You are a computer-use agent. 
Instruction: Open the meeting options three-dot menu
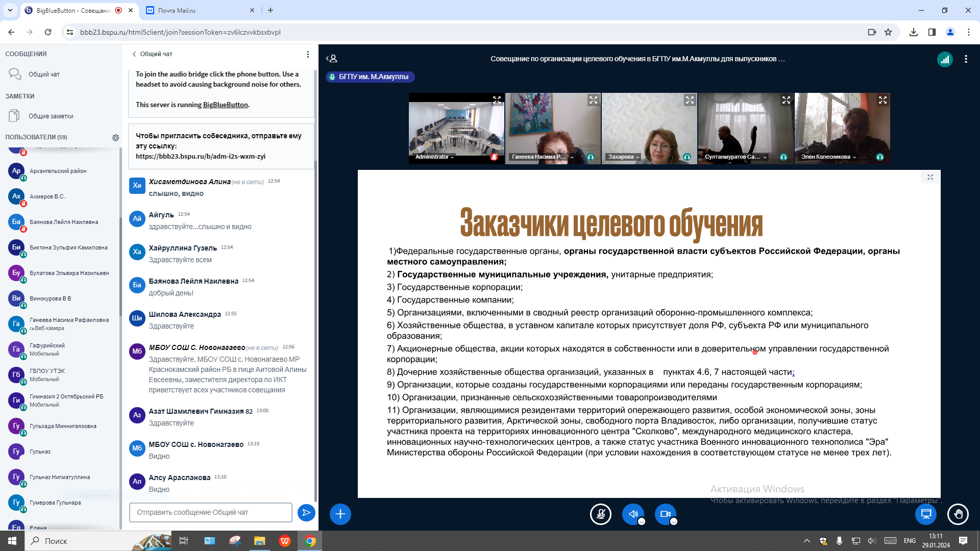tap(966, 59)
